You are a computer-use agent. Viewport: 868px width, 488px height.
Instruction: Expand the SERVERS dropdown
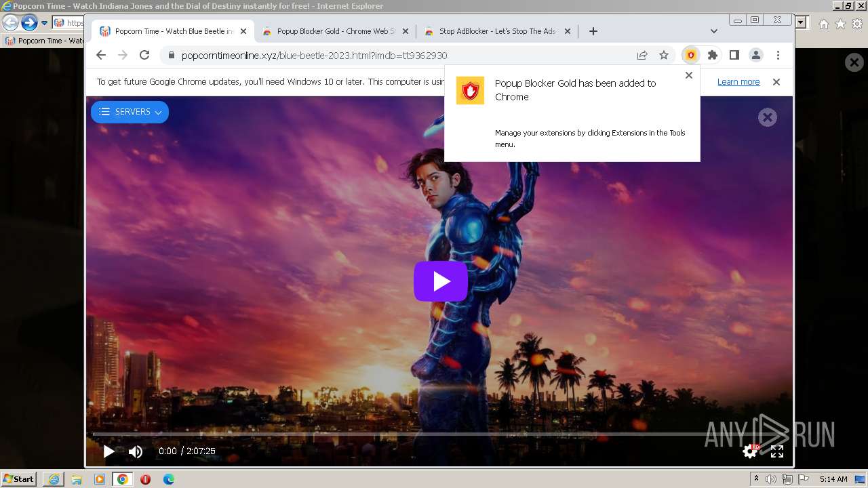[x=130, y=112]
